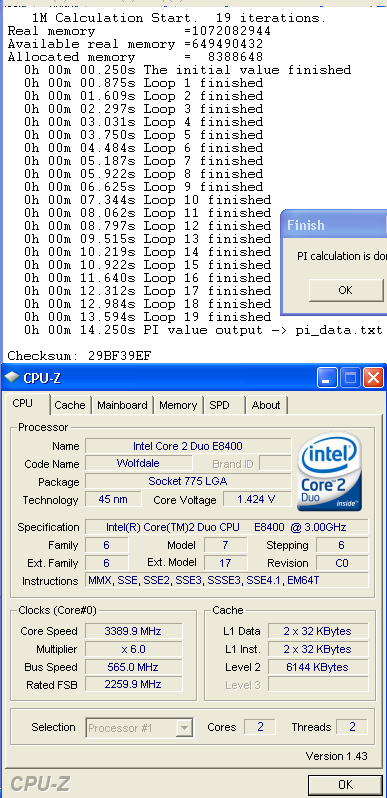Click the Core Speed 3389.9 MHz value
387x798 pixels.
[x=133, y=632]
